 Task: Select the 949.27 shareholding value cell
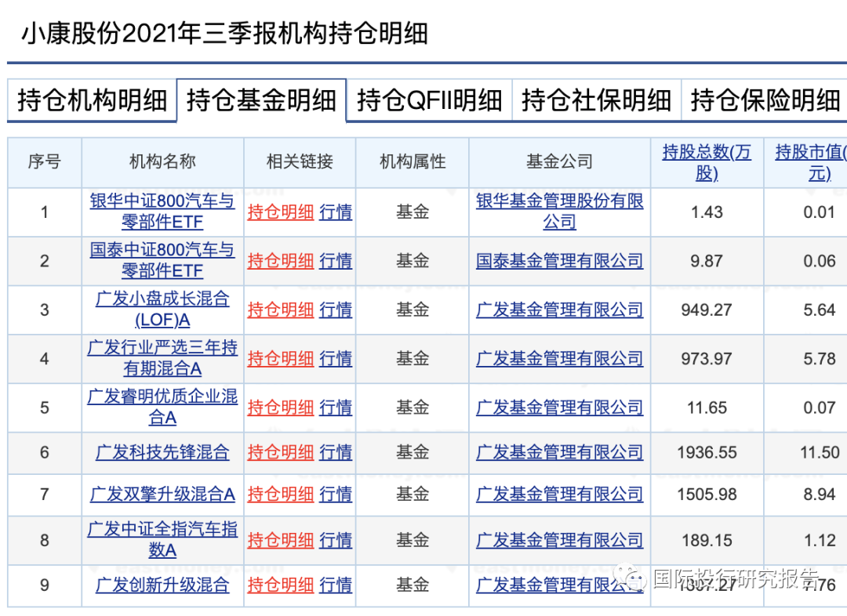(707, 310)
